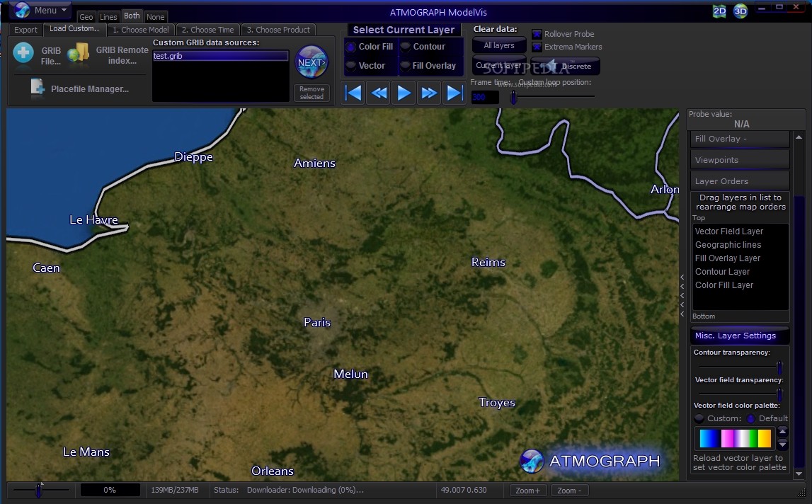Add a GRIB file with plus icon

click(x=23, y=52)
